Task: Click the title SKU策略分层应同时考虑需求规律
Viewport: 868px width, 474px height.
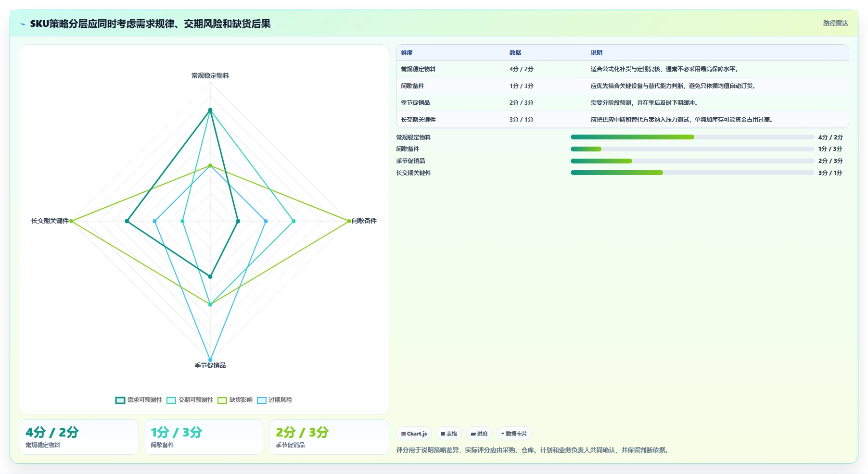Action: (x=150, y=24)
